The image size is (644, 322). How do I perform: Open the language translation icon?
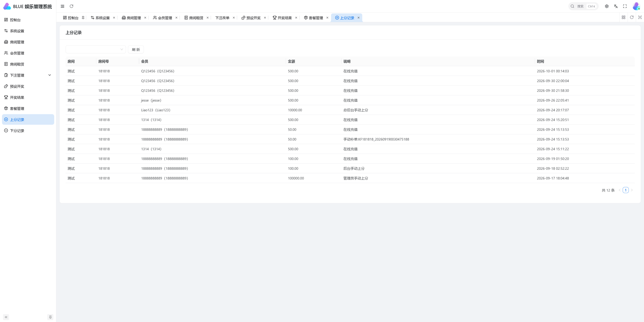pos(616,6)
